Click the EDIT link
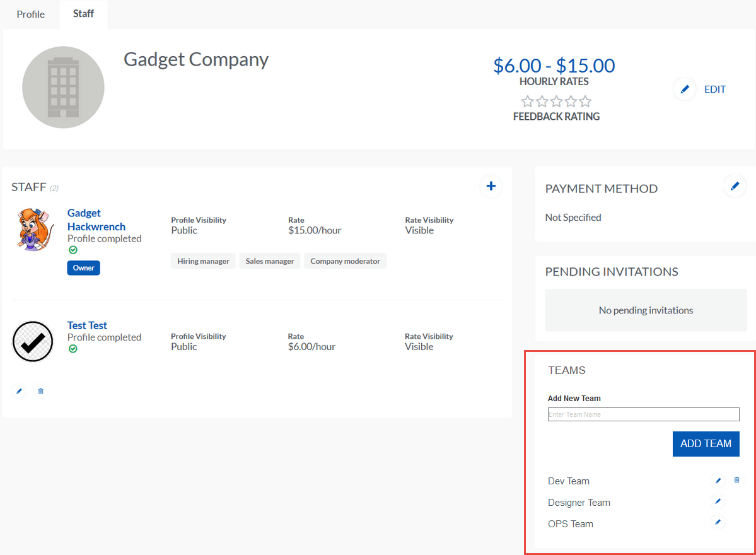 (714, 89)
